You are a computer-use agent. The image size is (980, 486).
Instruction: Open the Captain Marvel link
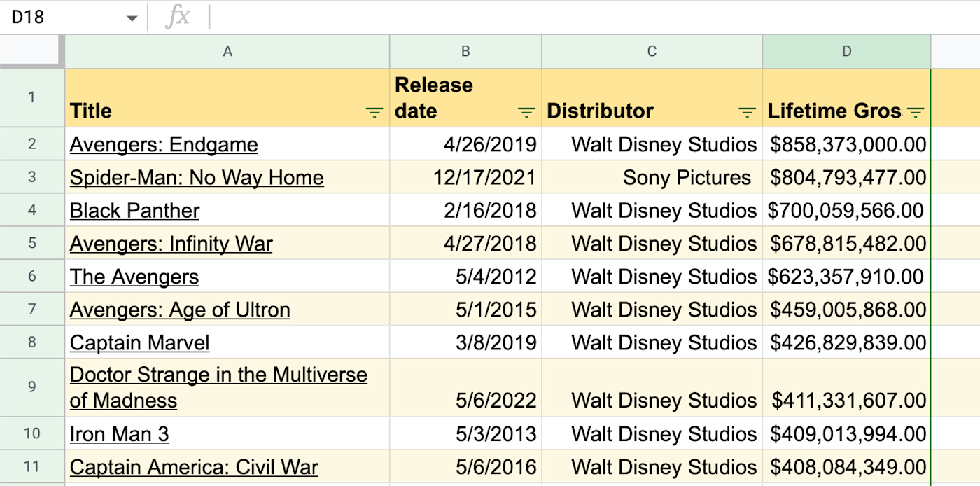tap(139, 343)
